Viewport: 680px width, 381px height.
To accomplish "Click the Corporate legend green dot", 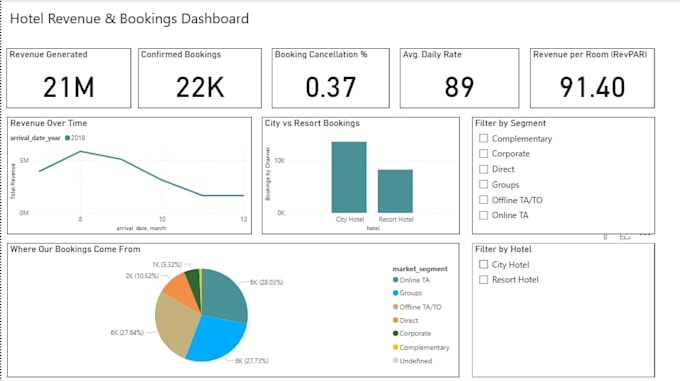I will pos(396,333).
